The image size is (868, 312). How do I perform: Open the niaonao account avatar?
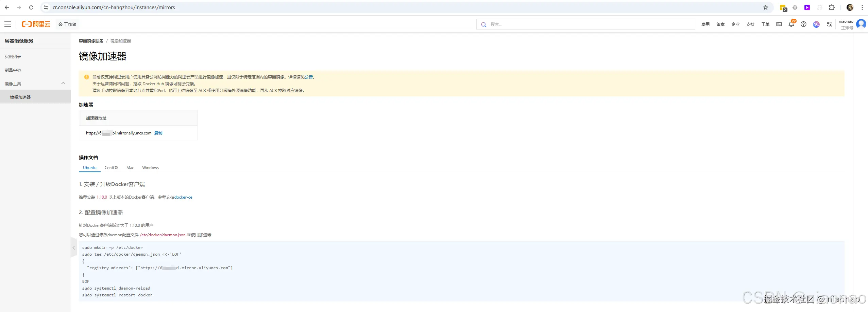[861, 24]
